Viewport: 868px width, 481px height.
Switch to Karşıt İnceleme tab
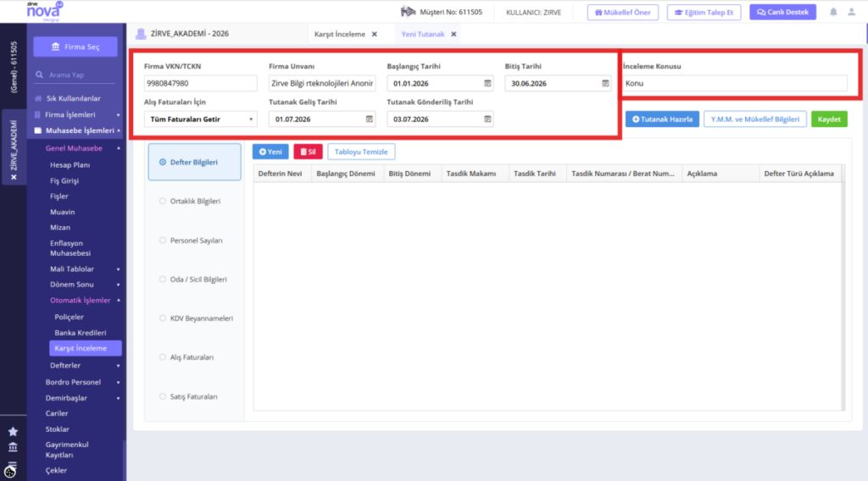click(x=340, y=34)
